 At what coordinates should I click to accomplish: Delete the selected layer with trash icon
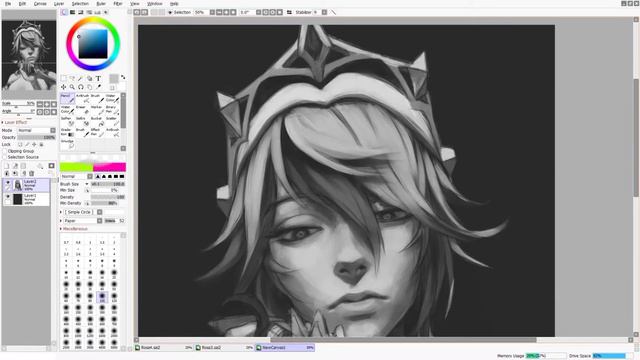(x=31, y=173)
